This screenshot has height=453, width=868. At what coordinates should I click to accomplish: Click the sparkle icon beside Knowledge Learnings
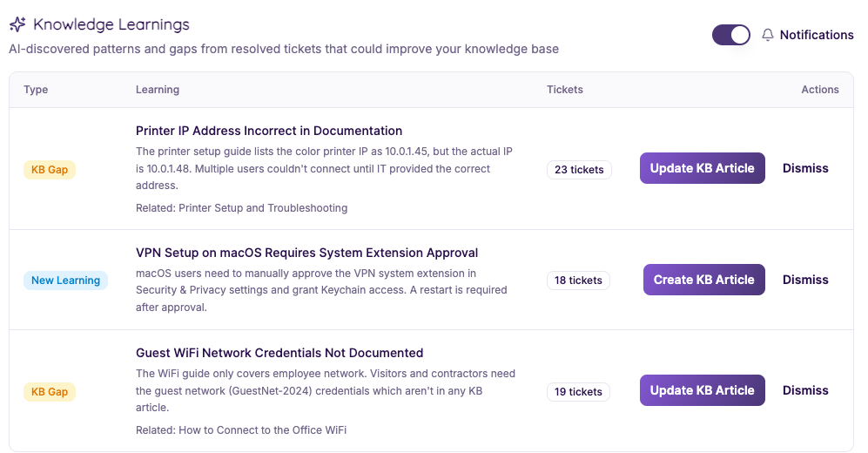pyautogui.click(x=17, y=24)
